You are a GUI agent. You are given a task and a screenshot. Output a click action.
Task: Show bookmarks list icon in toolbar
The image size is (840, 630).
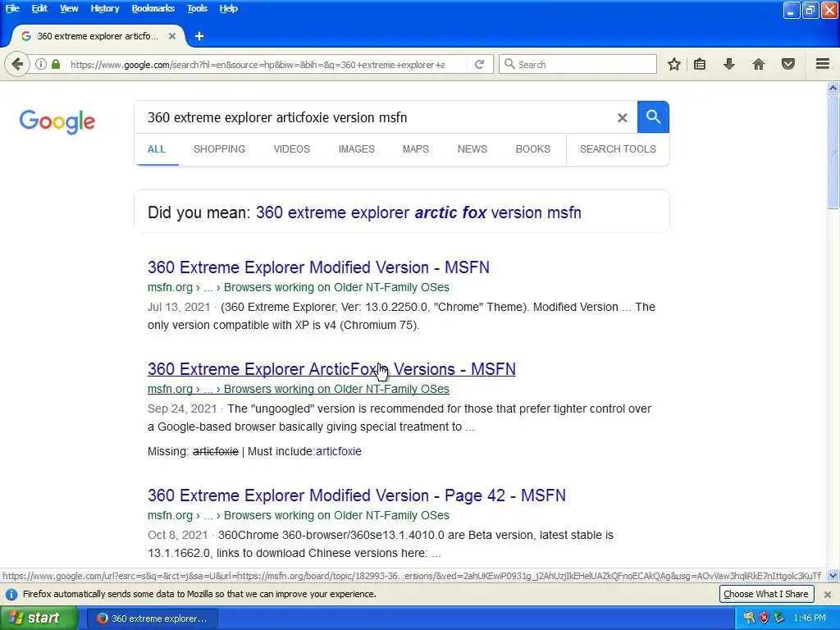click(x=700, y=64)
